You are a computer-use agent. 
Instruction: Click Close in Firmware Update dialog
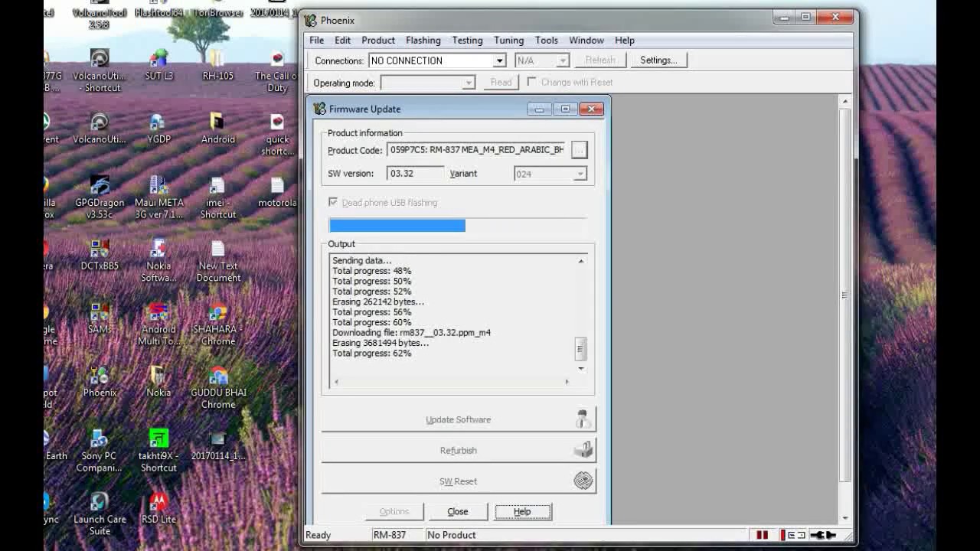click(458, 511)
